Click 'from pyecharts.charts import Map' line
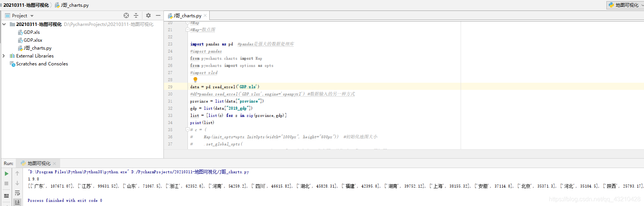The width and height of the screenshot is (644, 206). [226, 58]
